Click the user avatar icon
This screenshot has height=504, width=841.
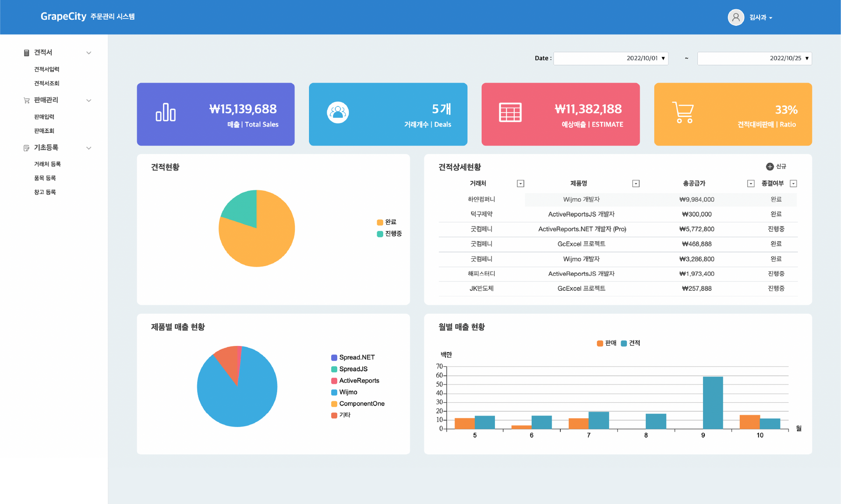coord(736,18)
